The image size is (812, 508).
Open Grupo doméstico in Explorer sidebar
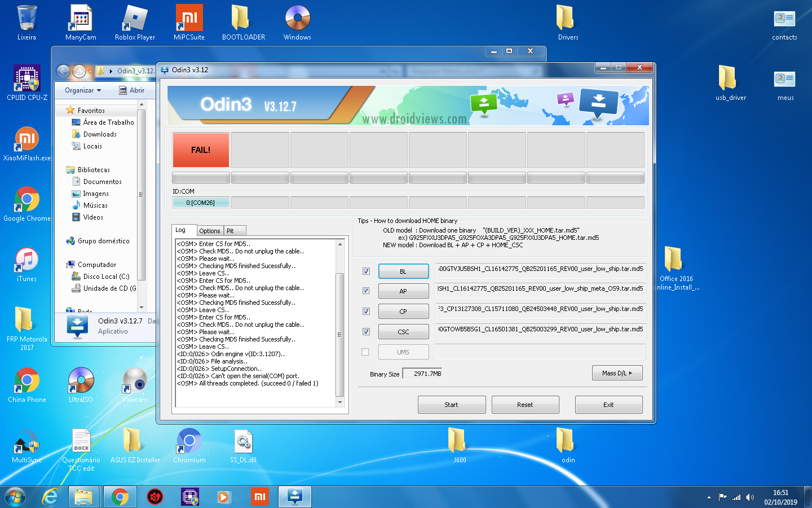(x=98, y=241)
